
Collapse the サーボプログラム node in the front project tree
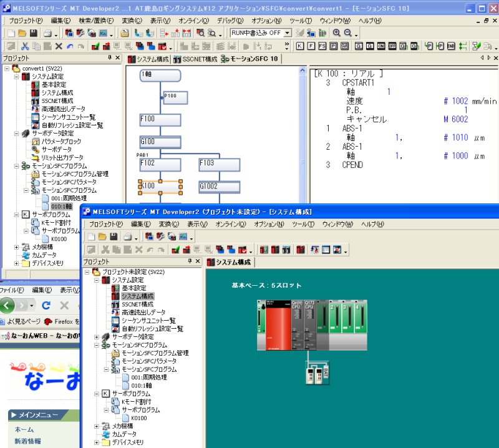tap(97, 394)
